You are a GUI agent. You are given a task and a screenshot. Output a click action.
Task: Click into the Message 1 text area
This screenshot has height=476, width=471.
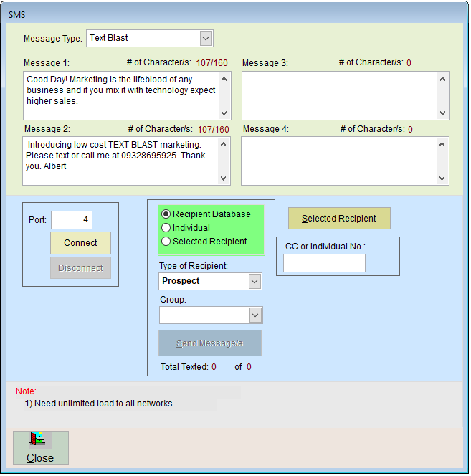[x=120, y=95]
